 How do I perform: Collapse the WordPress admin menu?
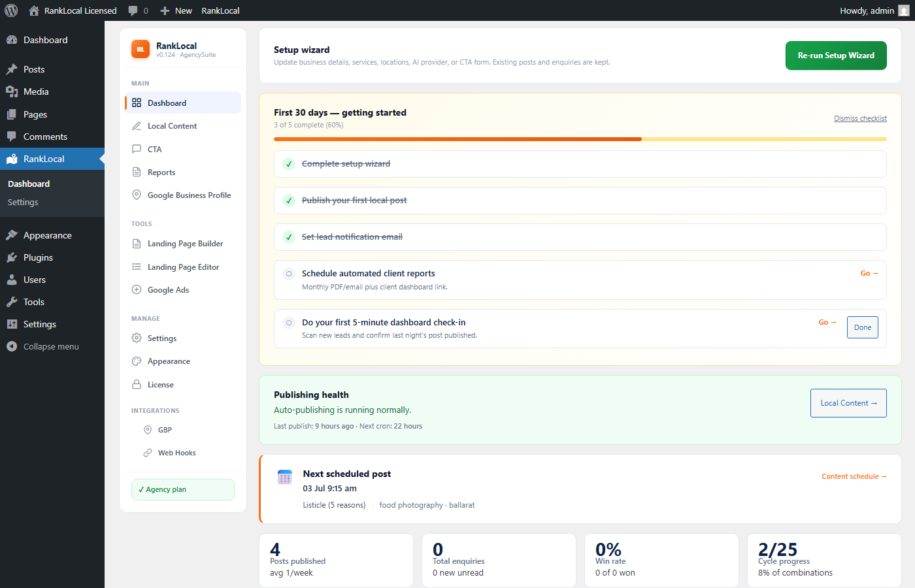click(x=52, y=346)
